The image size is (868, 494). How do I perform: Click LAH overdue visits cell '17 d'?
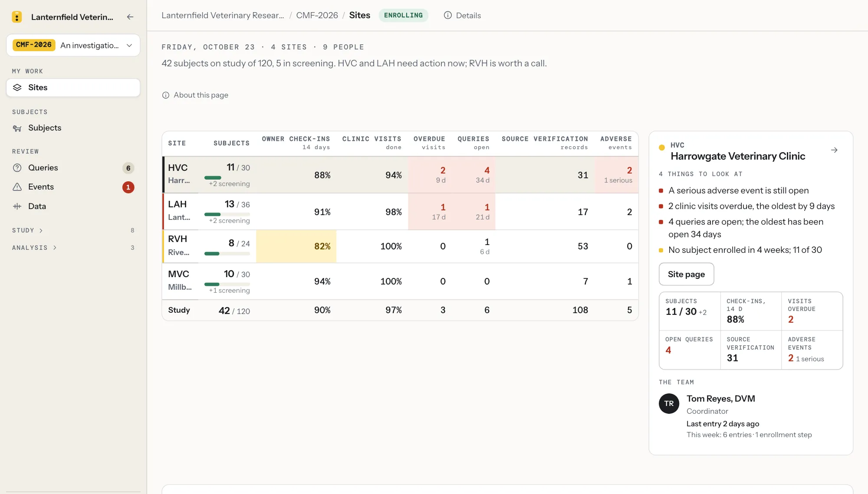[x=430, y=212]
